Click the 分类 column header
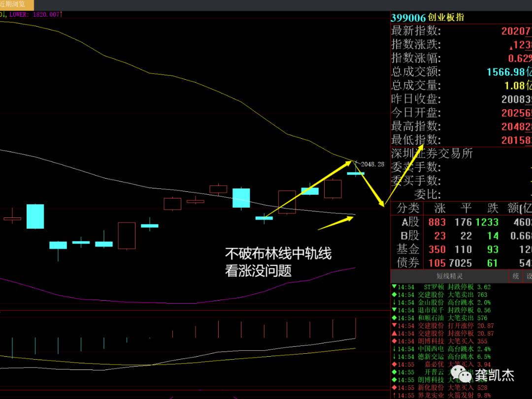This screenshot has width=532, height=399. (x=408, y=208)
